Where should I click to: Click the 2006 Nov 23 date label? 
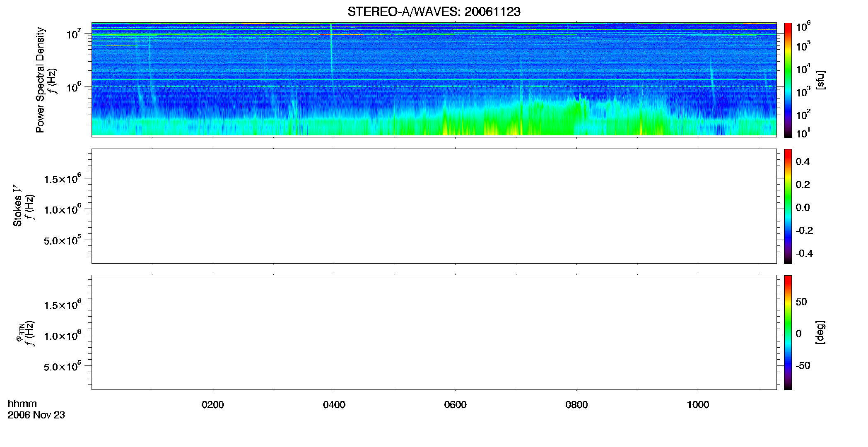(x=36, y=415)
